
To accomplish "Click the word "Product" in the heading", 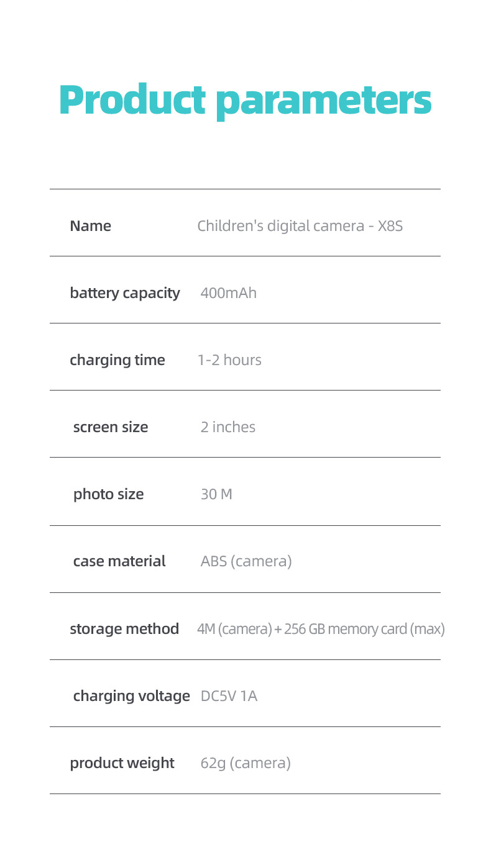I will pos(132,99).
